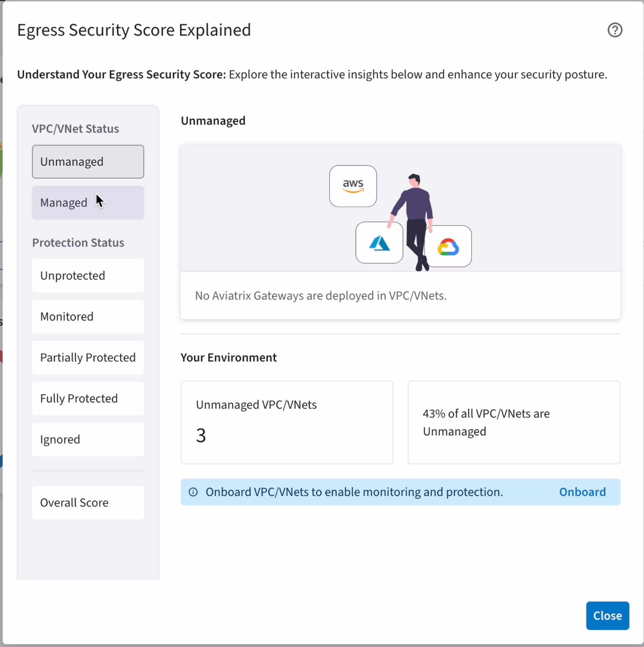Image resolution: width=644 pixels, height=647 pixels.
Task: Select the Fully Protected protection status
Action: pyautogui.click(x=88, y=398)
